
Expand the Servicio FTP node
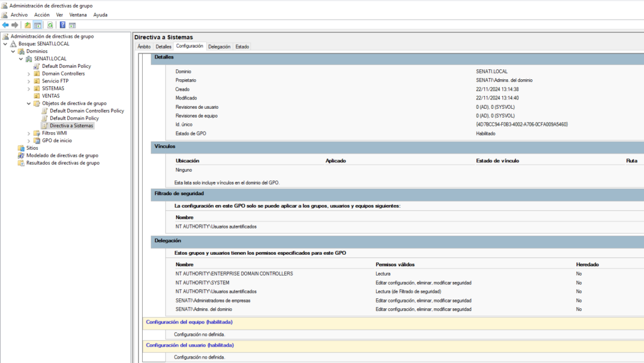29,81
